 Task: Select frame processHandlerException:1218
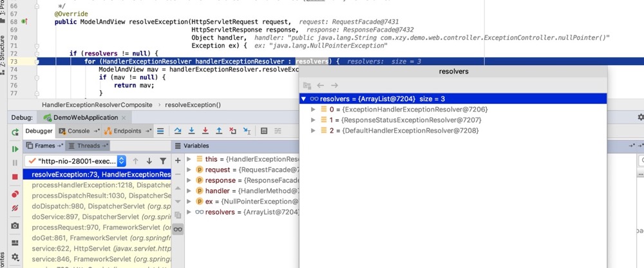coord(97,185)
